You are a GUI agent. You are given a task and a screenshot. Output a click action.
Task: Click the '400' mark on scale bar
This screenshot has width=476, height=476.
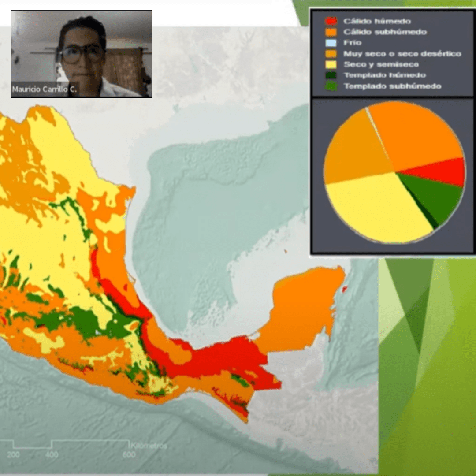52,454
